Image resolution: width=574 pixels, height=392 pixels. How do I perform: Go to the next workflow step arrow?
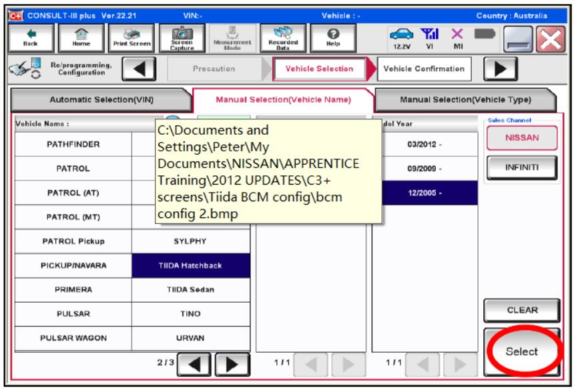501,69
